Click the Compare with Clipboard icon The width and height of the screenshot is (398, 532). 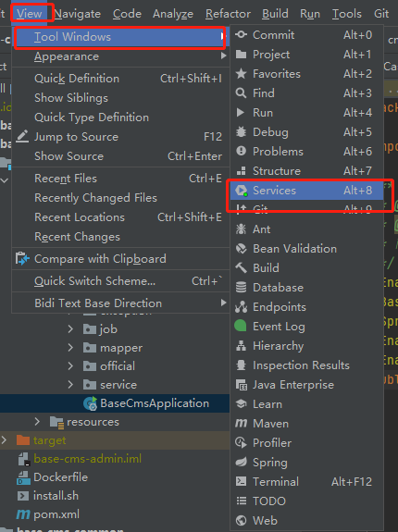click(22, 259)
